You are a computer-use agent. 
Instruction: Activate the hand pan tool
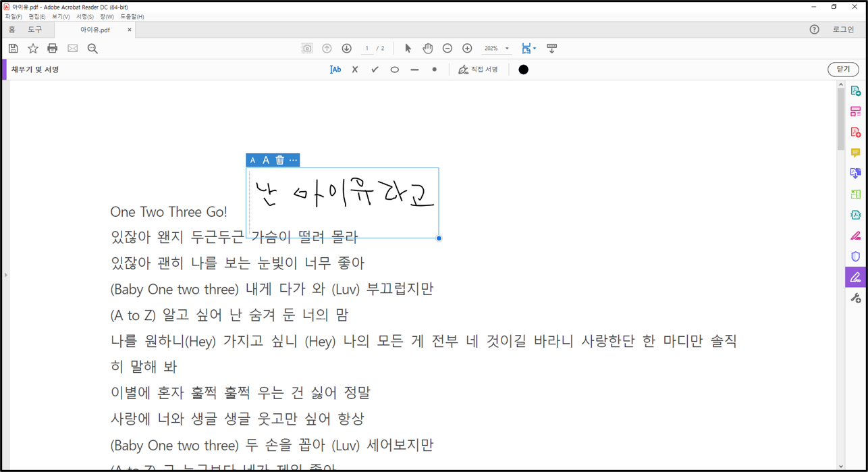[x=427, y=49]
